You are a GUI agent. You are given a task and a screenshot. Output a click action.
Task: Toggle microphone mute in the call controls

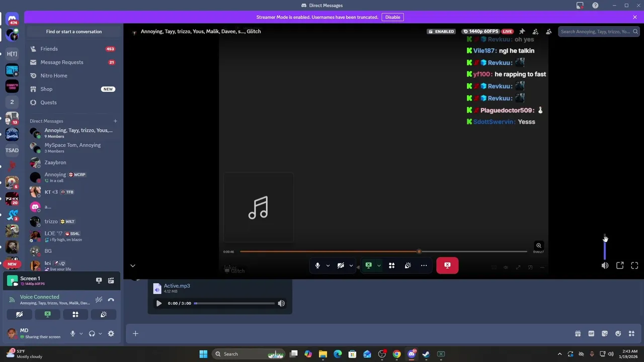point(317,265)
